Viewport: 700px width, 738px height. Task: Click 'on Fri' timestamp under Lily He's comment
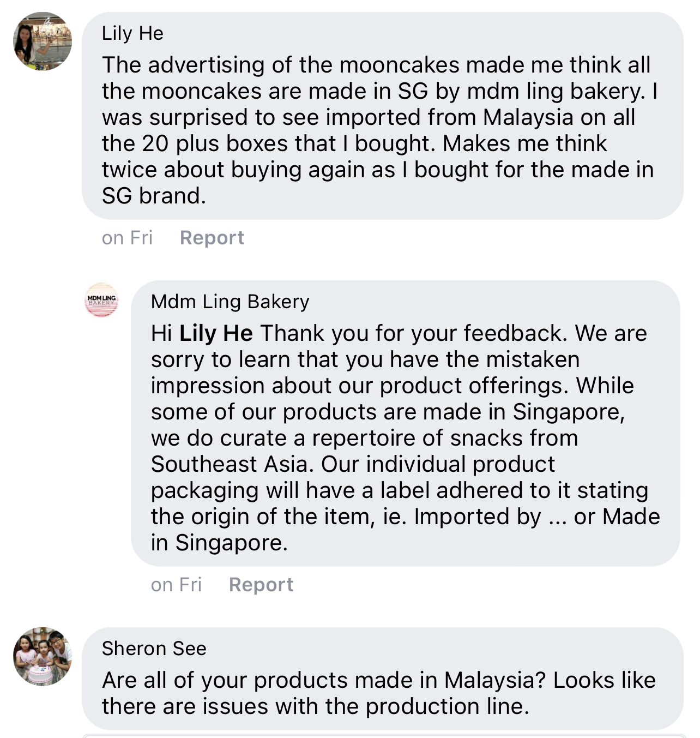click(127, 238)
